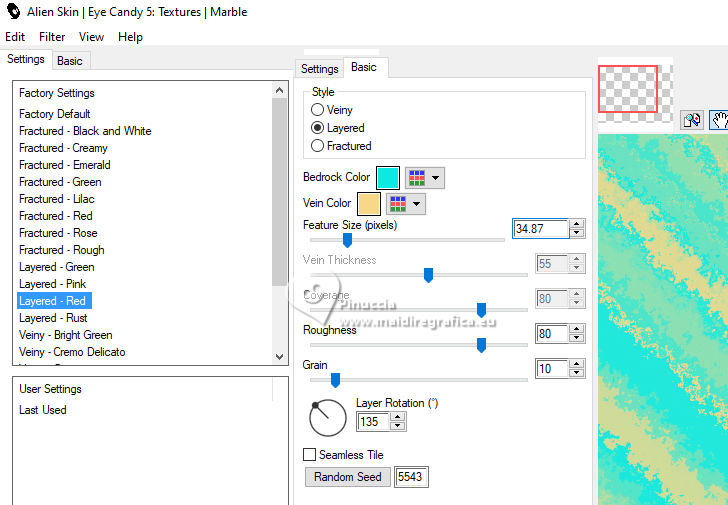
Task: Click the navigator preview thumbnail
Action: 635,90
